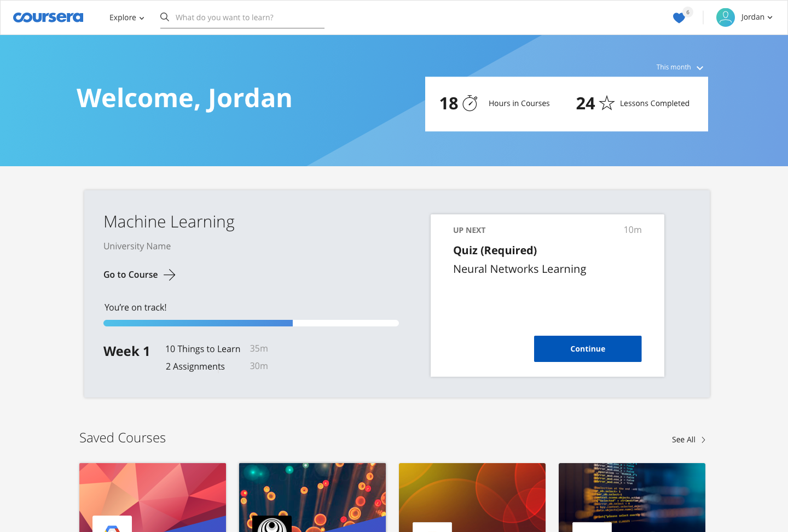Image resolution: width=788 pixels, height=532 pixels.
Task: Click the 'Saved Courses' heading
Action: tap(123, 438)
